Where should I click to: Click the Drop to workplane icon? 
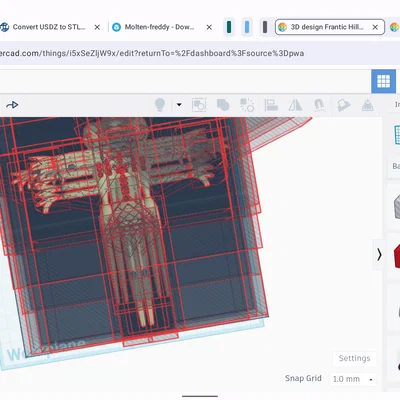click(367, 105)
